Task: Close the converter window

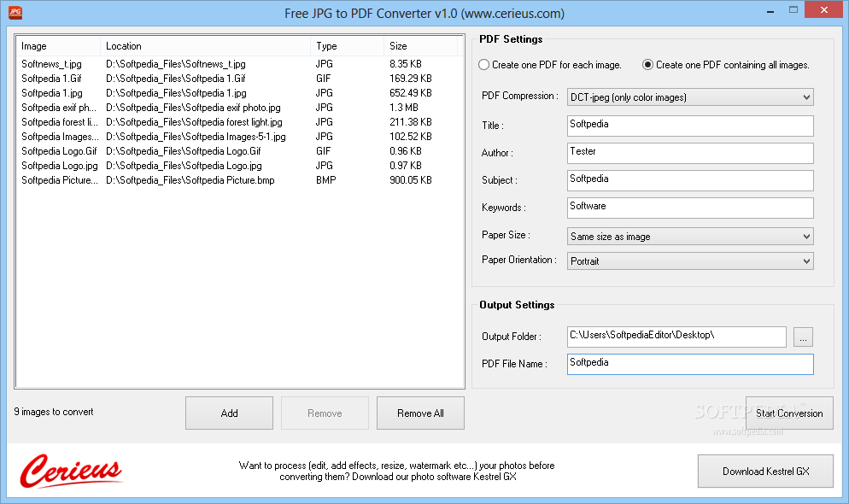Action: click(x=823, y=9)
